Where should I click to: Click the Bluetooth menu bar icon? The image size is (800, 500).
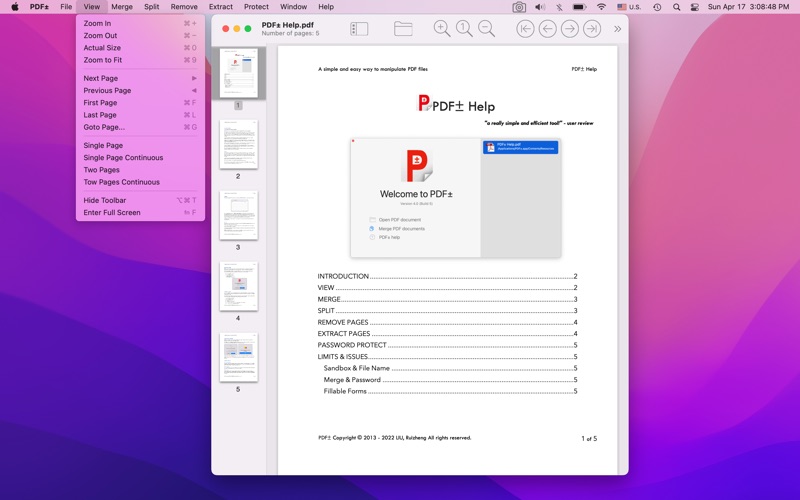pyautogui.click(x=559, y=7)
